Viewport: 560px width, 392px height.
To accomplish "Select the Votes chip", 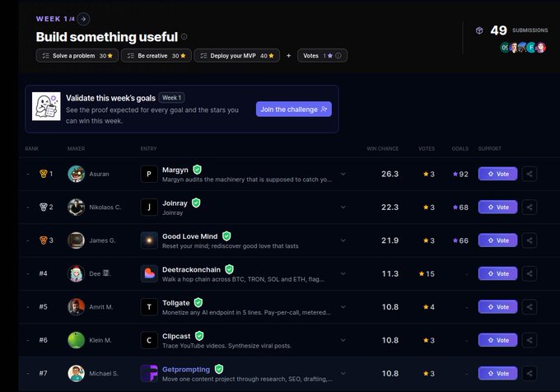I will click(322, 56).
